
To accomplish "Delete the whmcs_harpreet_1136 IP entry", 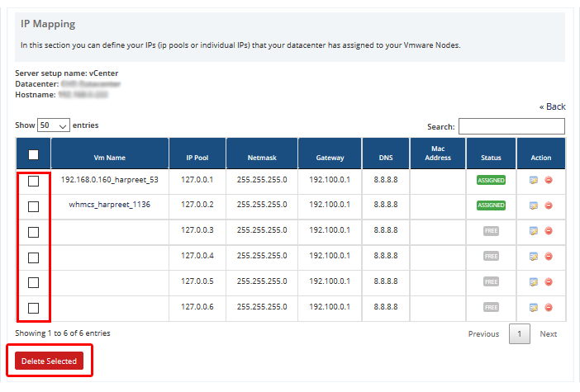I will coord(549,205).
